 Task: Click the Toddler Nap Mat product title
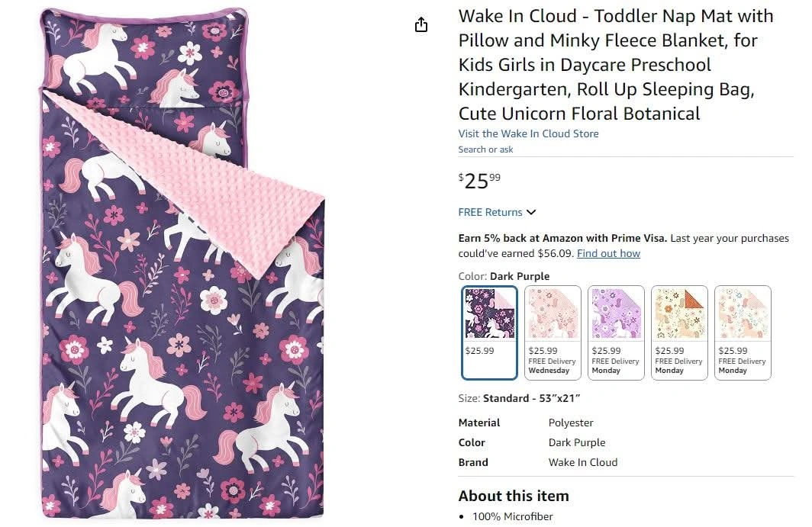point(616,65)
